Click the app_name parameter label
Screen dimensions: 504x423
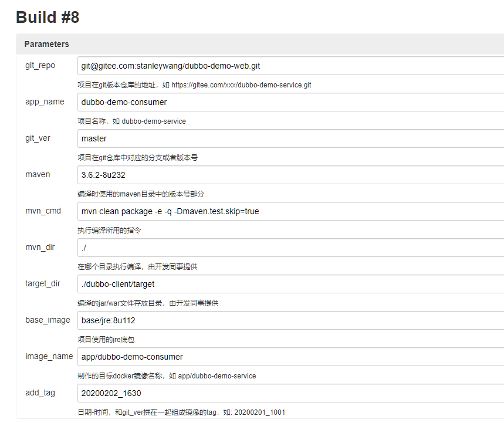click(x=45, y=102)
